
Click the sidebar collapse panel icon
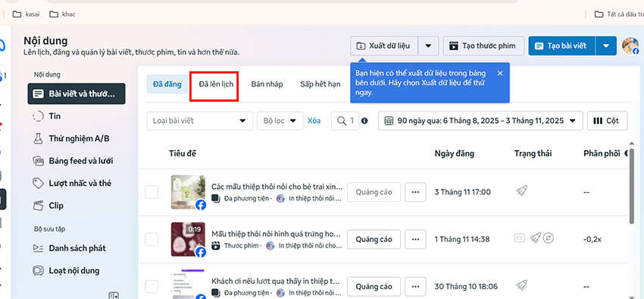114,295
